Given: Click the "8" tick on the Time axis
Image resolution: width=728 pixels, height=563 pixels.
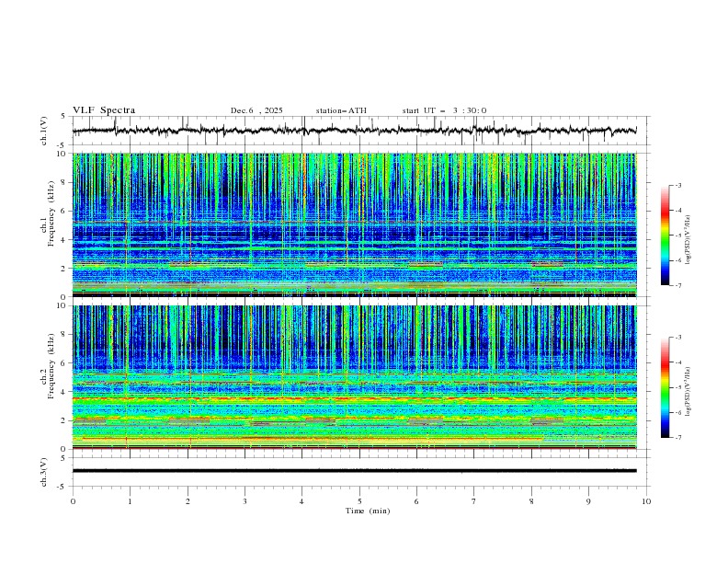Looking at the screenshot, I should click(531, 501).
